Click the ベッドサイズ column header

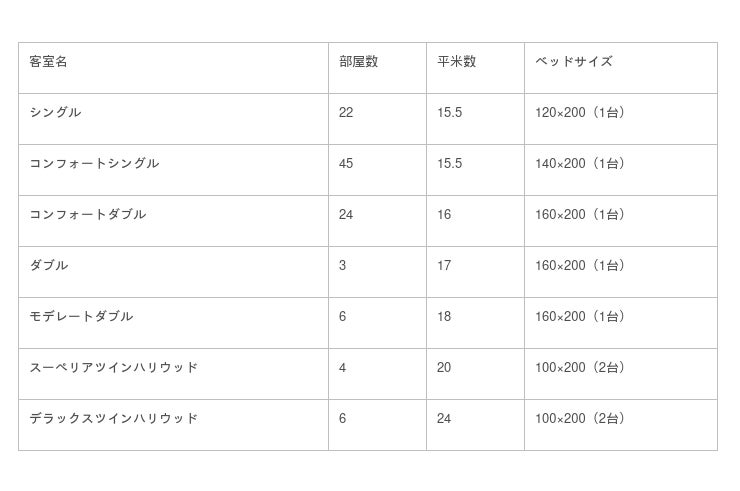click(573, 62)
